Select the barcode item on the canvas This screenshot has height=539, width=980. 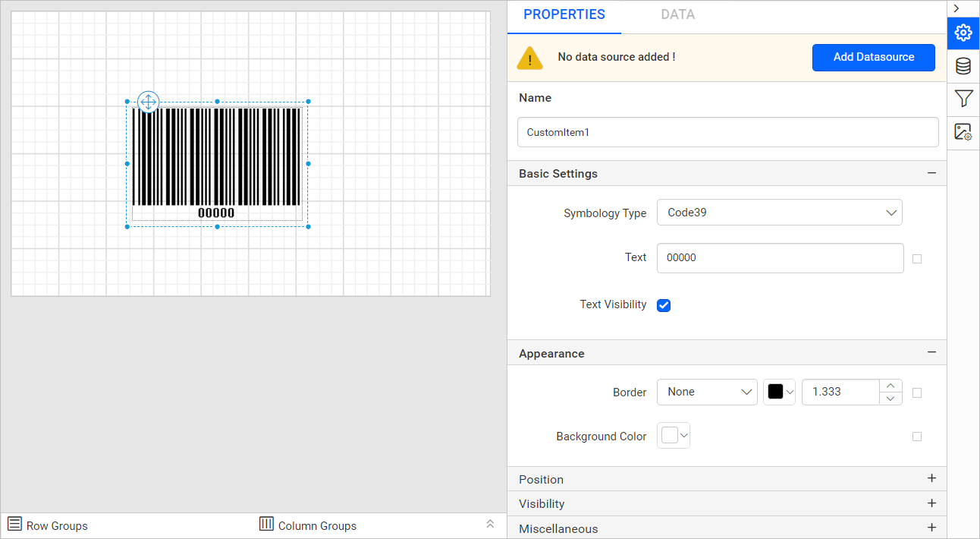point(217,164)
